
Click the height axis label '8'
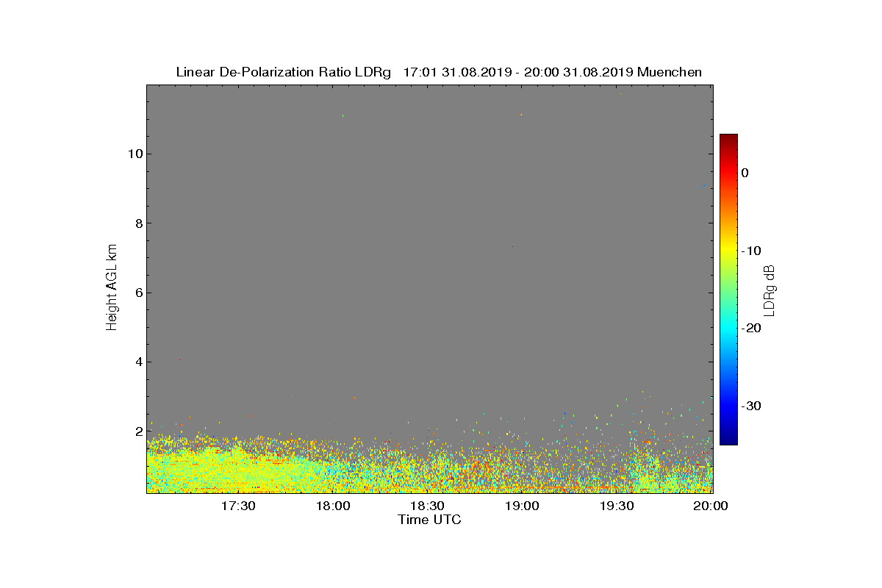click(x=138, y=223)
